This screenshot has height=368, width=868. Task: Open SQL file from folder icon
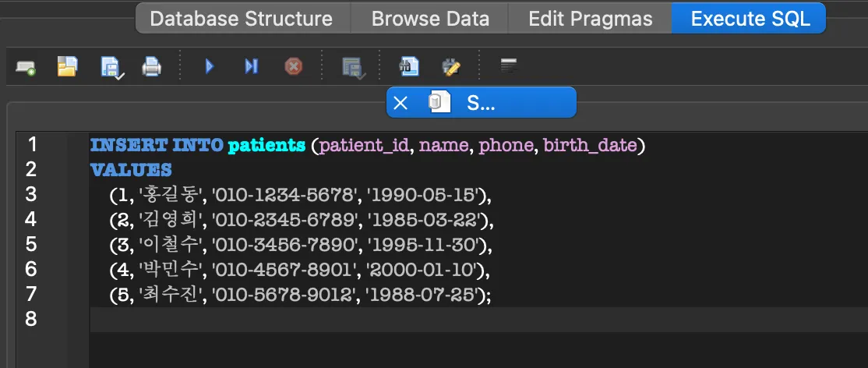[68, 67]
